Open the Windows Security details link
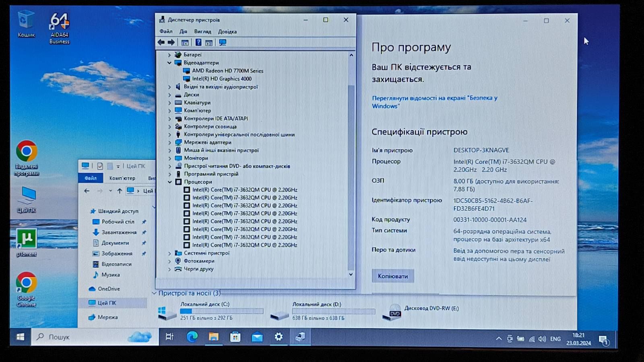 click(x=434, y=102)
